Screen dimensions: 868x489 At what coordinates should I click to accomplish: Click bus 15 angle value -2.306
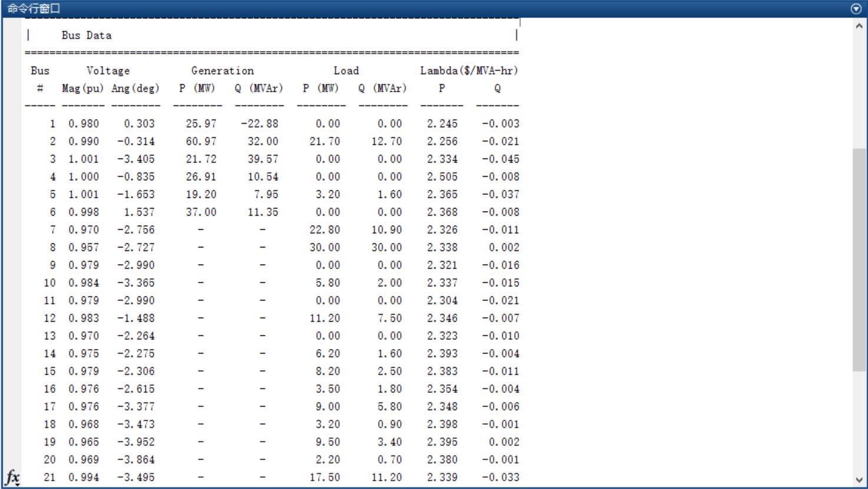pyautogui.click(x=136, y=371)
